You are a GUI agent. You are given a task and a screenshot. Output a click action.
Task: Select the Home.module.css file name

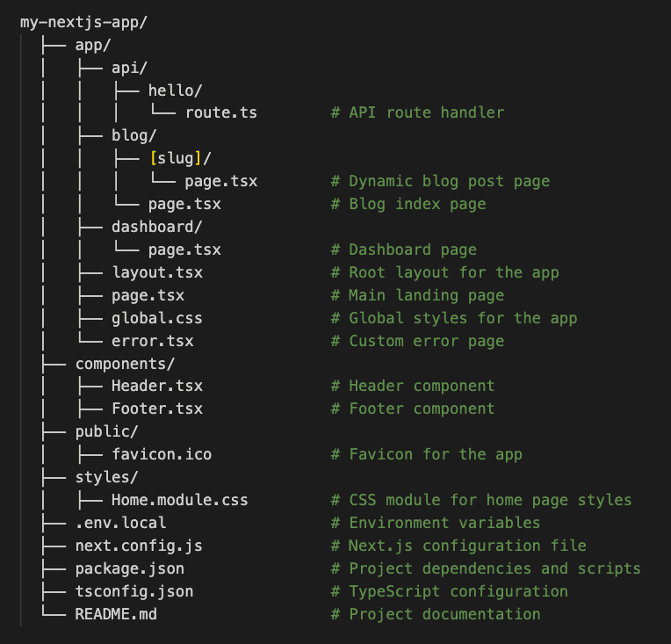tap(180, 500)
